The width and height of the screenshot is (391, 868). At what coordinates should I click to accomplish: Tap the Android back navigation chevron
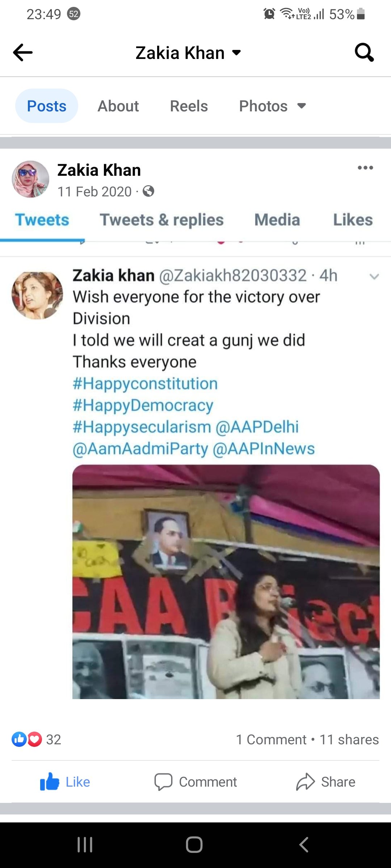tap(304, 845)
